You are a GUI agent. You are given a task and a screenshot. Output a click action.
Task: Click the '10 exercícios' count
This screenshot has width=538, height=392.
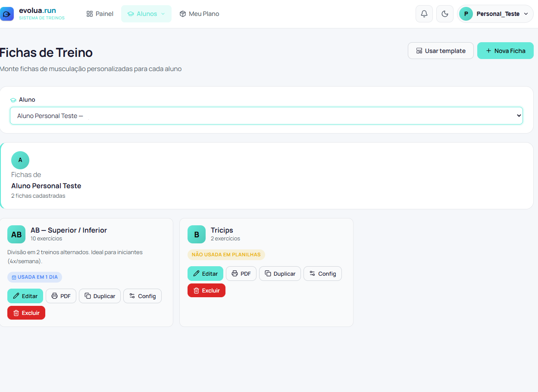pyautogui.click(x=46, y=238)
